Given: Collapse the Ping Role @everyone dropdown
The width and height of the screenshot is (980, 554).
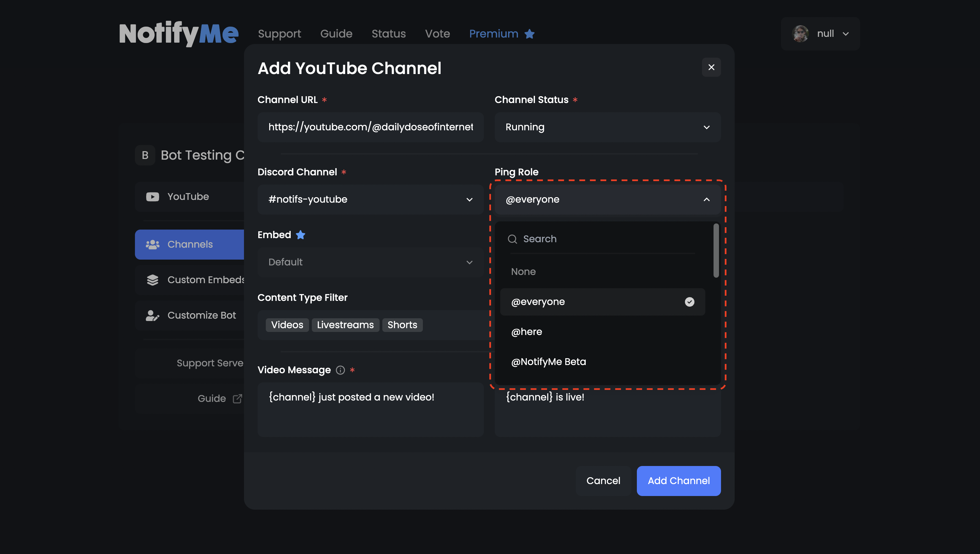Looking at the screenshot, I should 607,200.
